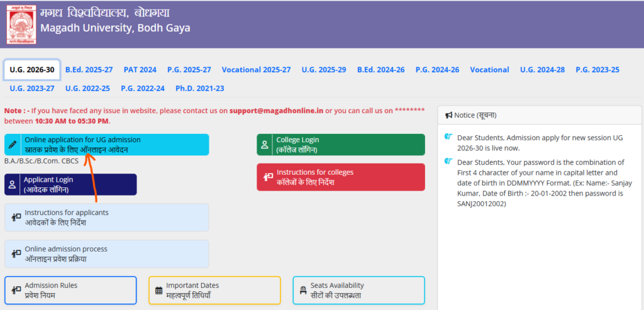Click bullet icon beside UG 2026-30 live notice
Viewport: 644px width, 310px height.
(x=448, y=137)
